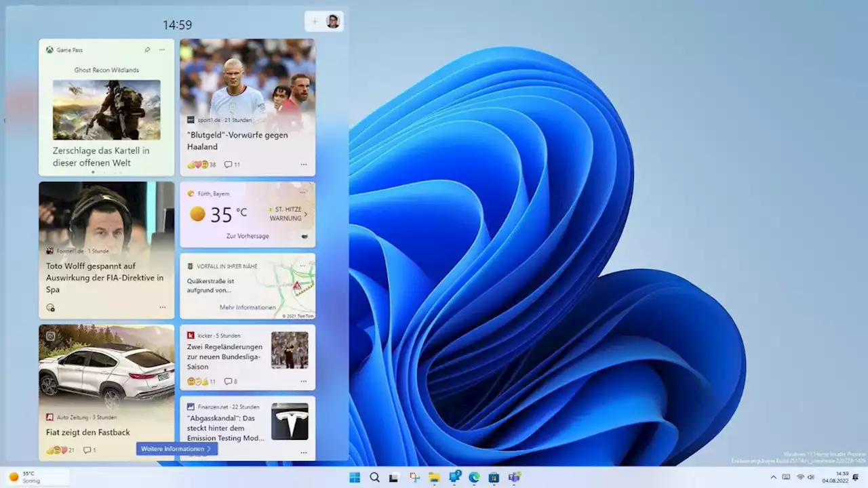Open the "Abgasskandal" Emission Testing article

(x=226, y=428)
